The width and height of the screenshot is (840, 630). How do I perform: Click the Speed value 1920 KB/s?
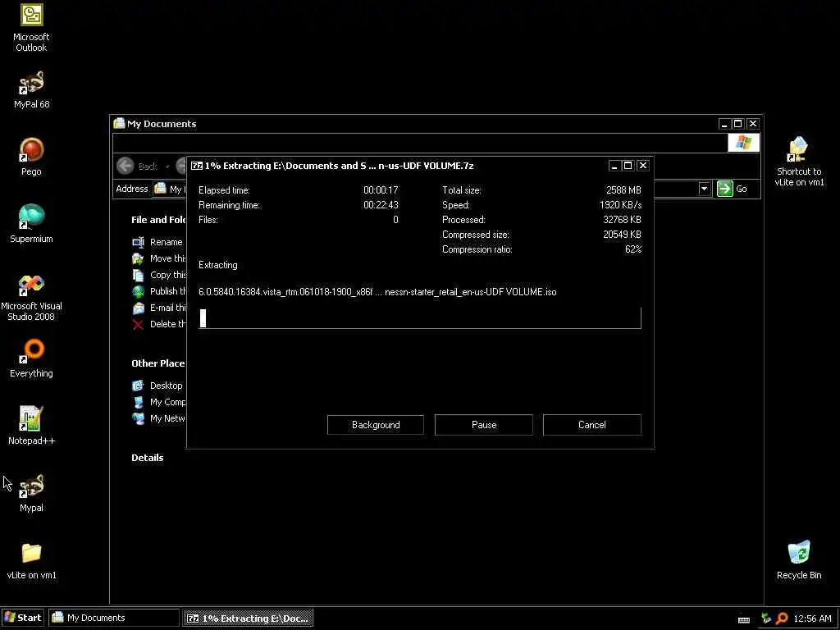click(620, 204)
